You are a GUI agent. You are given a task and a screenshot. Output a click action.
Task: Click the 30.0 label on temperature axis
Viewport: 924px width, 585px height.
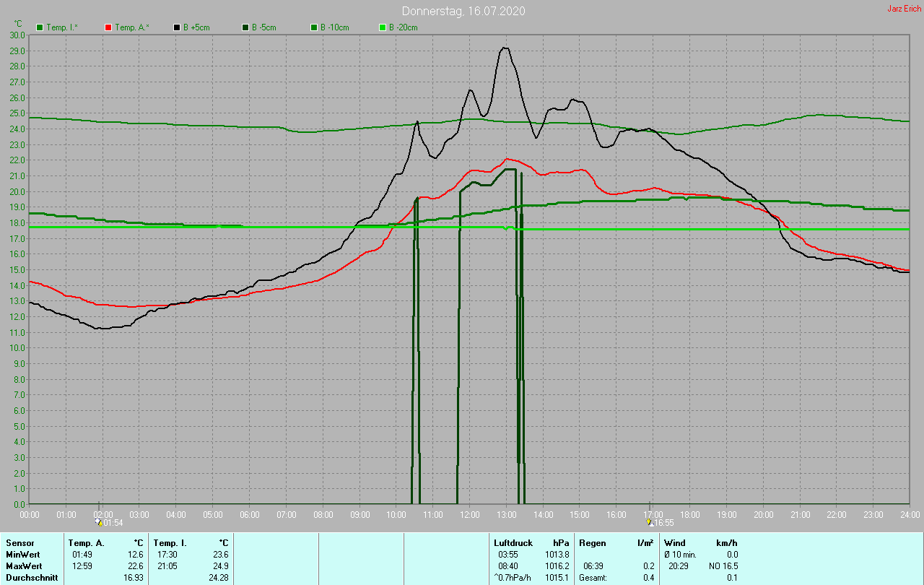tap(17, 35)
